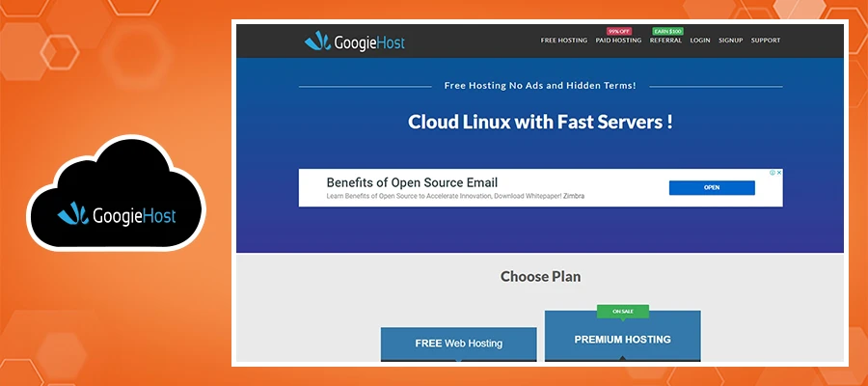This screenshot has height=386, width=868.
Task: Click the EARN $100 badge
Action: (x=666, y=31)
